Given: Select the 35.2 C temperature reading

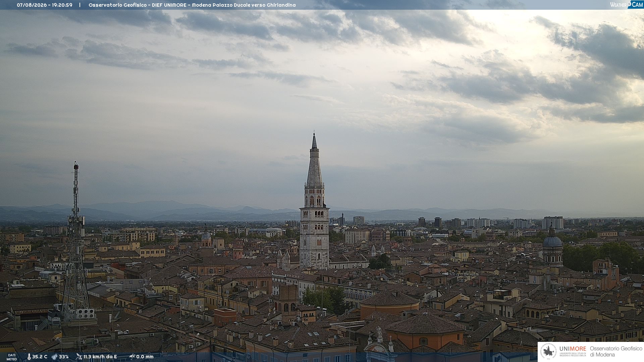Looking at the screenshot, I should (x=40, y=357).
